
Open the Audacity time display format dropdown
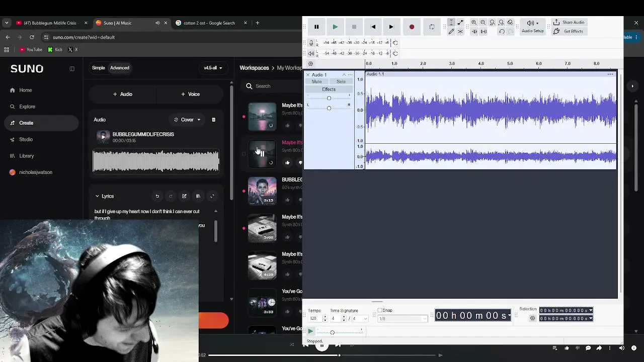[x=509, y=315]
